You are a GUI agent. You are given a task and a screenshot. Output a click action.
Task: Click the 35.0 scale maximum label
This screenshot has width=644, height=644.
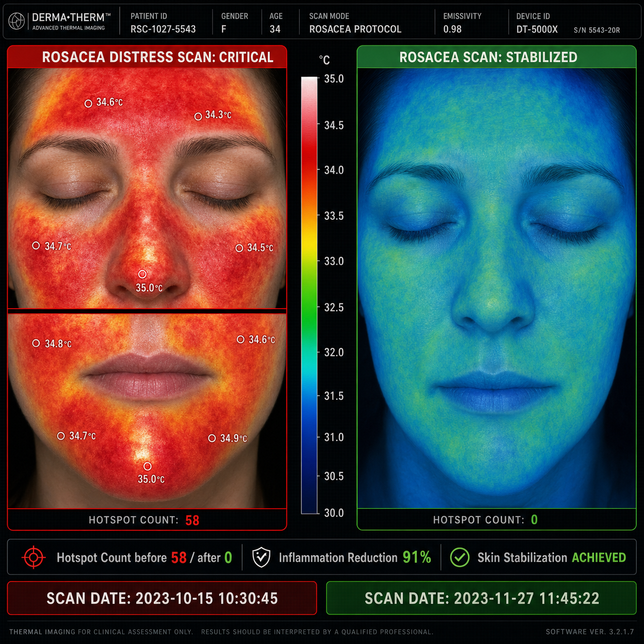[334, 79]
